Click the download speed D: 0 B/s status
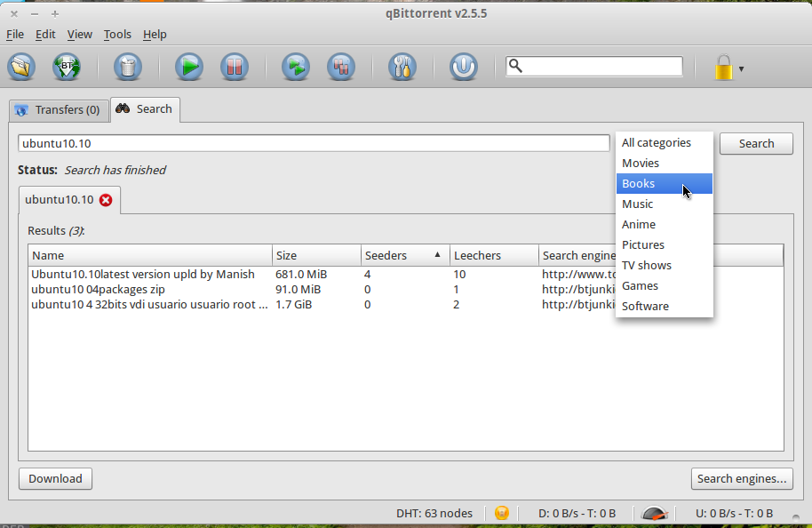812x528 pixels. point(577,514)
